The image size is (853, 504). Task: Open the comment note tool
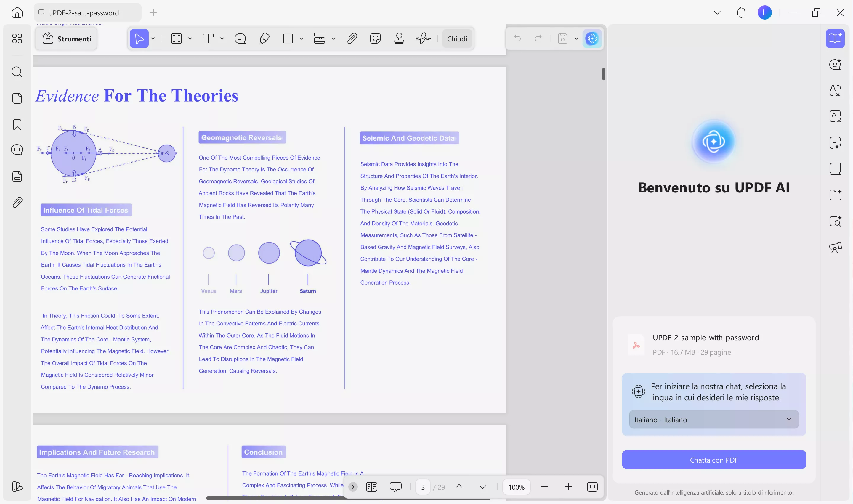click(240, 39)
